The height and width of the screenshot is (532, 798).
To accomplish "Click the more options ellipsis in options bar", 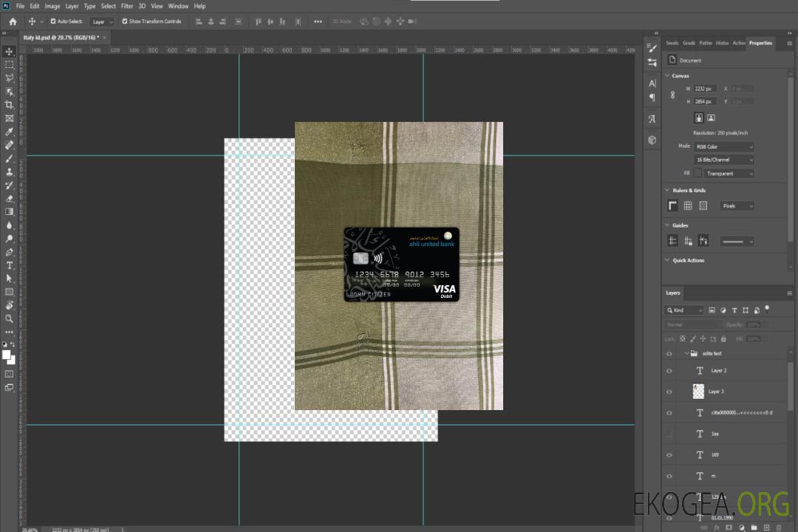I will click(x=318, y=21).
